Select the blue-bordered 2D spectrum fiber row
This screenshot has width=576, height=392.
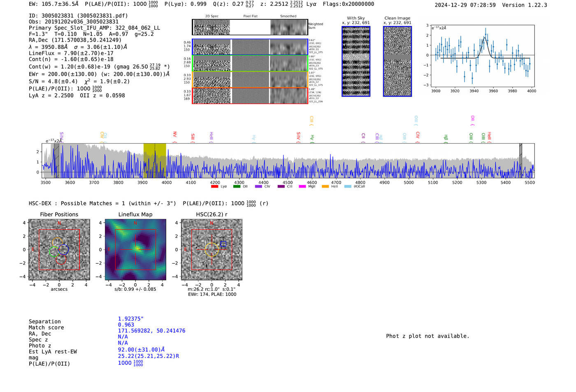(250, 47)
